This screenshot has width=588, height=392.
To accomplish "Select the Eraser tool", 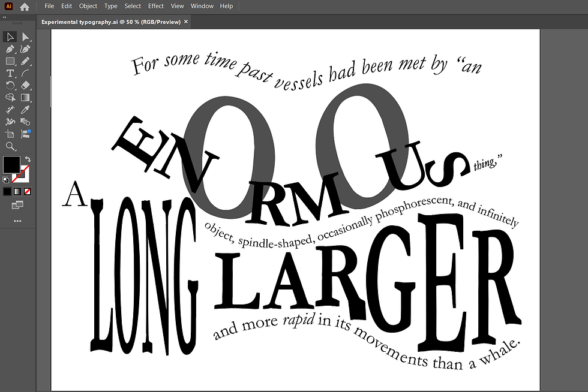I will coord(25,86).
